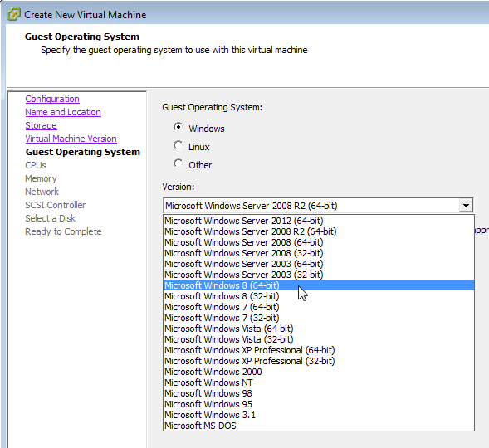The width and height of the screenshot is (489, 448).
Task: Choose Microsoft Windows Server 2008 R2 (64-bit) in list
Action: (319, 231)
